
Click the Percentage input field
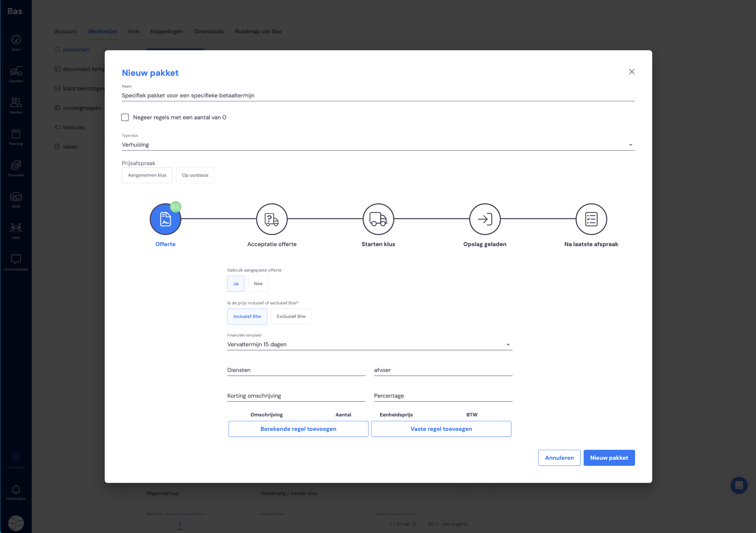click(x=443, y=395)
